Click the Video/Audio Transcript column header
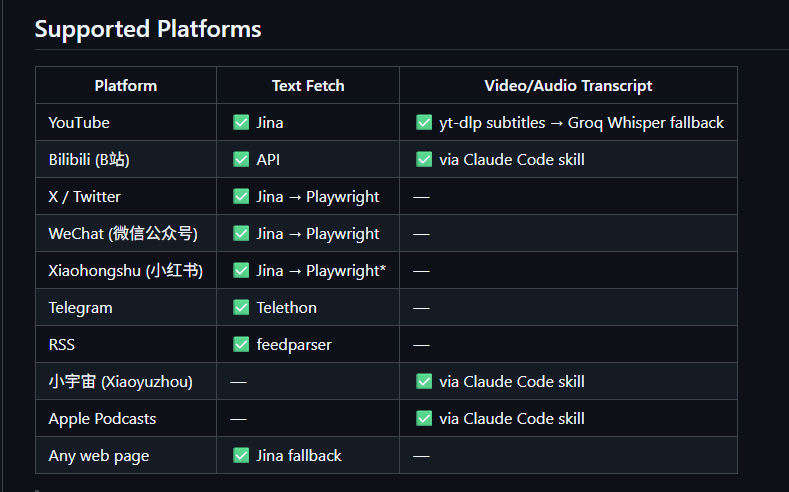 (x=568, y=86)
